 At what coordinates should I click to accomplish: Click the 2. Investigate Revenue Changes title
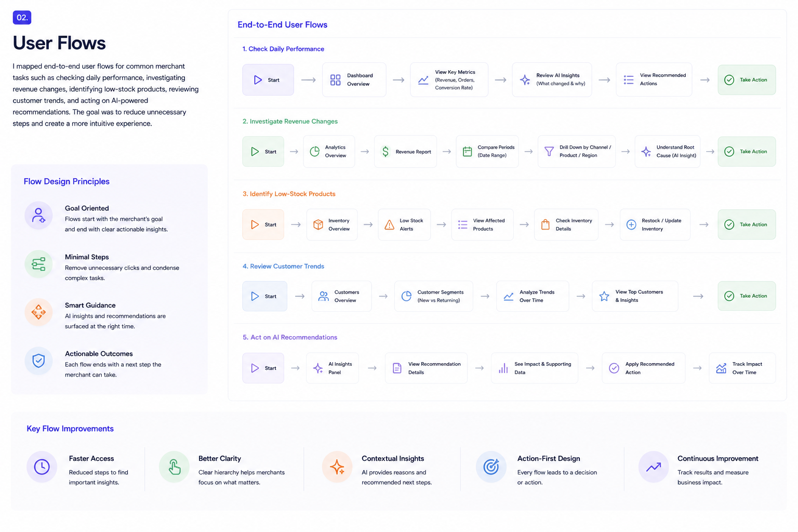(290, 121)
